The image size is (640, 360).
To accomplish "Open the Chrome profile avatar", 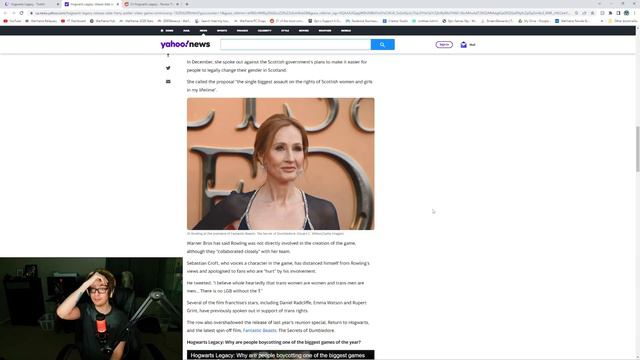I will pos(627,13).
